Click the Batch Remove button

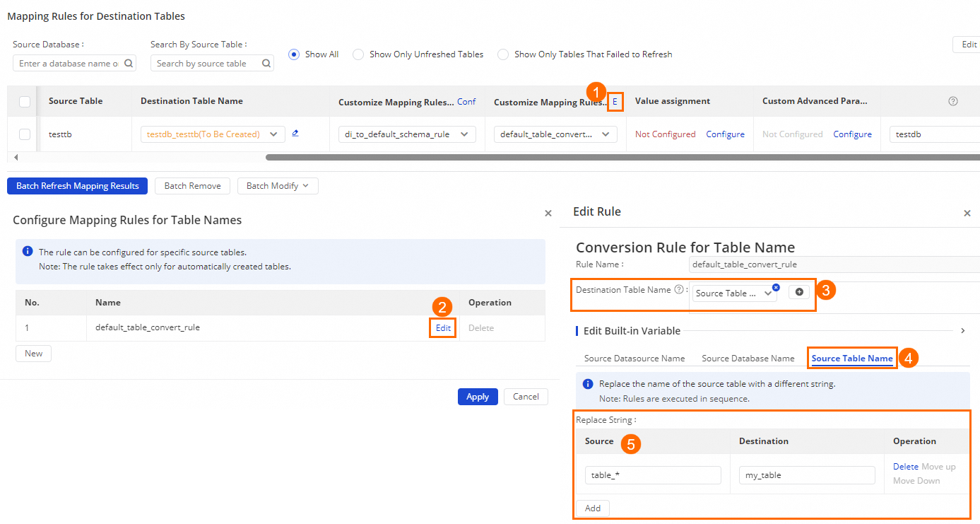point(192,186)
